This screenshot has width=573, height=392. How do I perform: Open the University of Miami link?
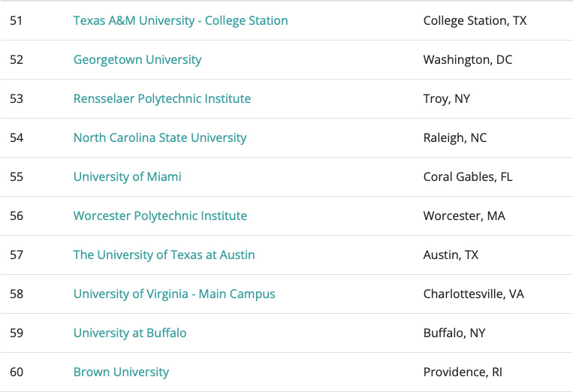tap(128, 177)
